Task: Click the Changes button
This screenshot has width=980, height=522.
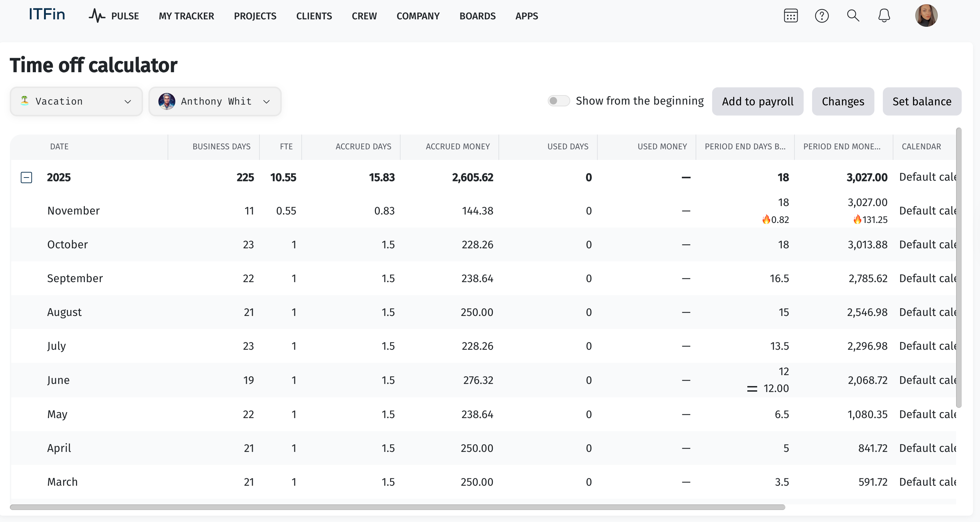Action: pos(843,101)
